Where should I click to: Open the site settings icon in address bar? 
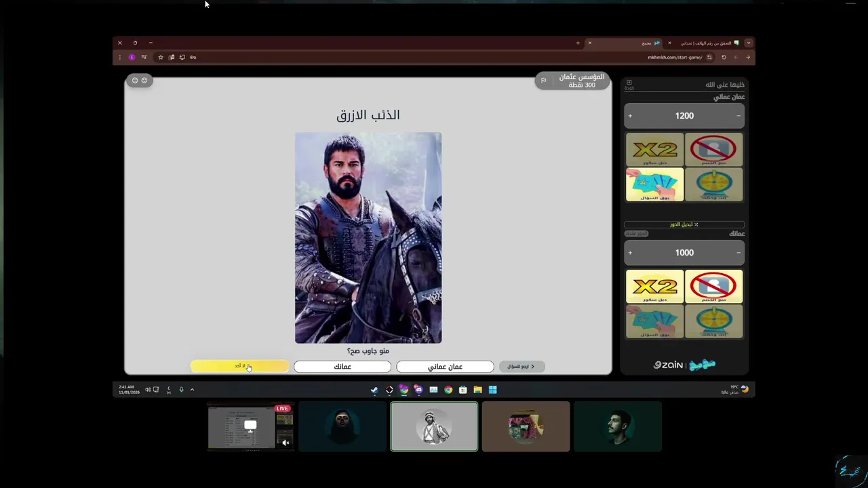(709, 58)
